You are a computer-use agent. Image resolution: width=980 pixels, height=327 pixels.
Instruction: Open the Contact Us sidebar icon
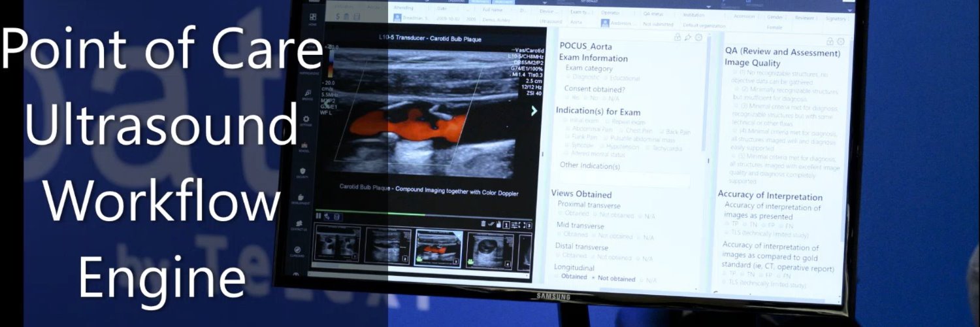[299, 224]
